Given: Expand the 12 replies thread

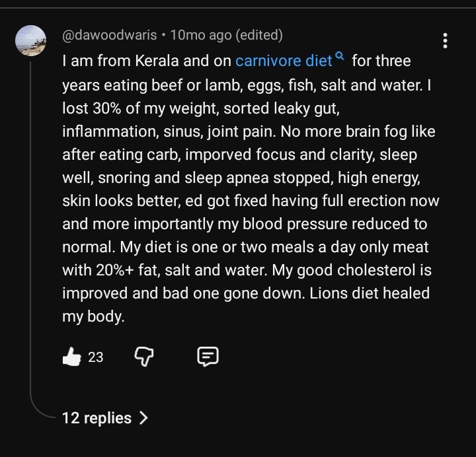Looking at the screenshot, I should tap(97, 418).
